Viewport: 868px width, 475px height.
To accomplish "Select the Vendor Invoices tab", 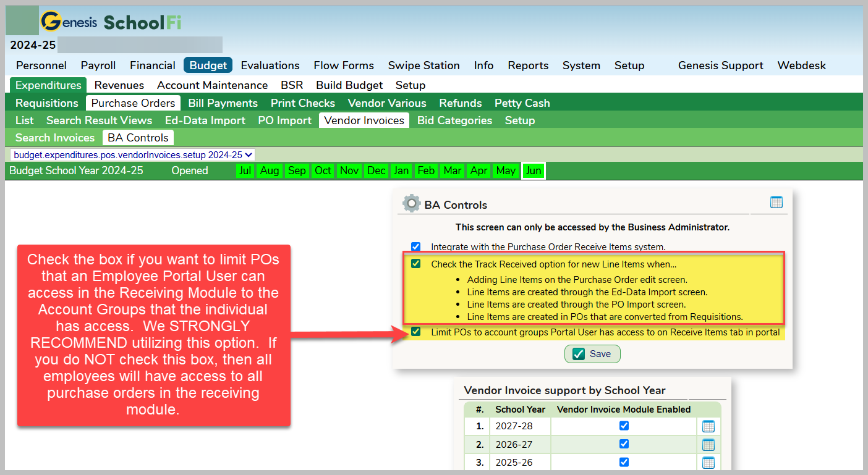I will (x=364, y=120).
